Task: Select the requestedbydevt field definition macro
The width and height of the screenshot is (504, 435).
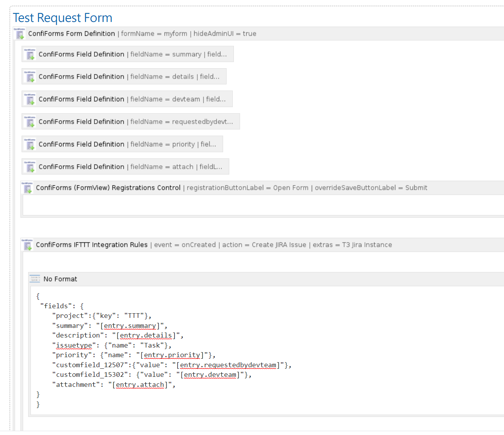Action: coord(130,121)
